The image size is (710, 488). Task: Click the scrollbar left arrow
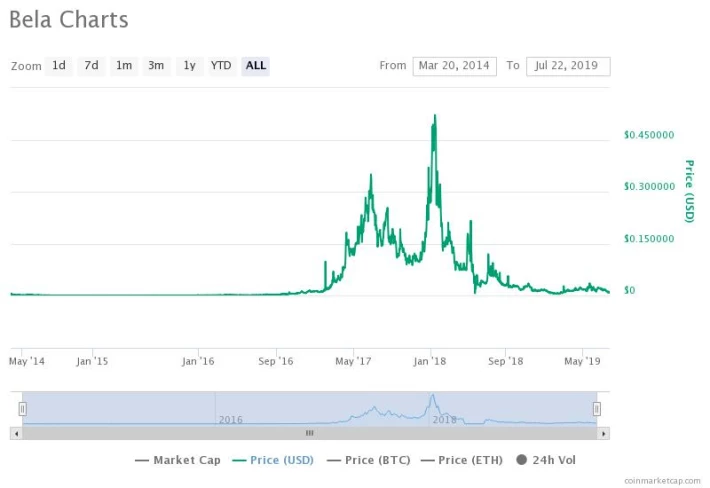tap(16, 434)
